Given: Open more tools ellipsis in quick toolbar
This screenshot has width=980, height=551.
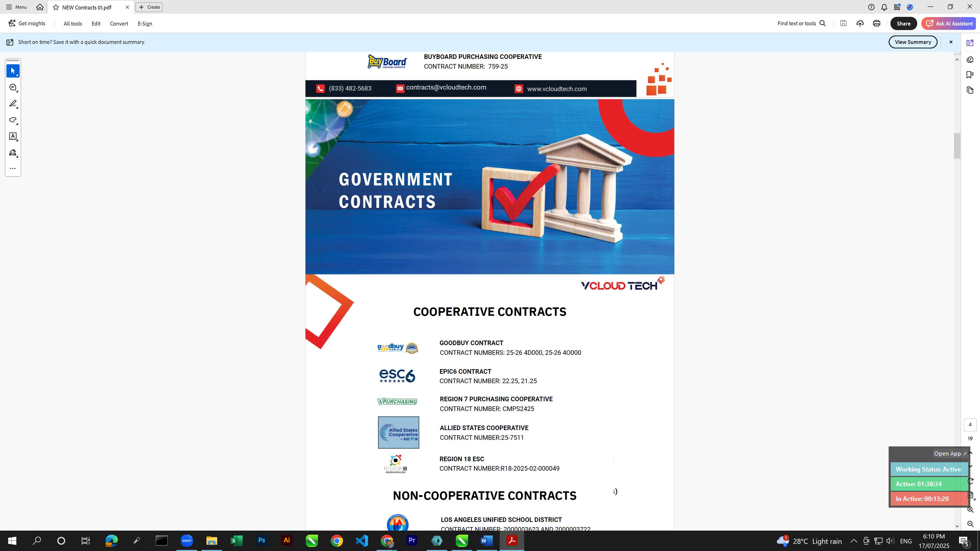Looking at the screenshot, I should (13, 168).
